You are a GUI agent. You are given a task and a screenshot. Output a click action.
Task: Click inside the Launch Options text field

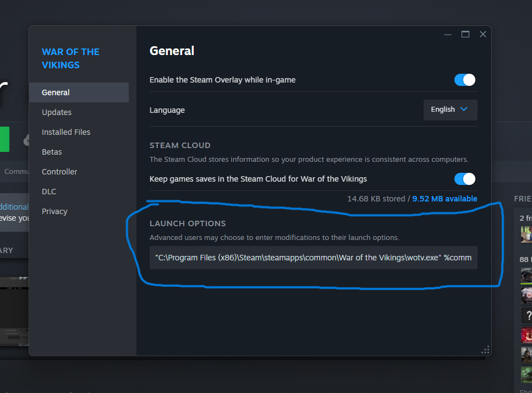coord(313,258)
